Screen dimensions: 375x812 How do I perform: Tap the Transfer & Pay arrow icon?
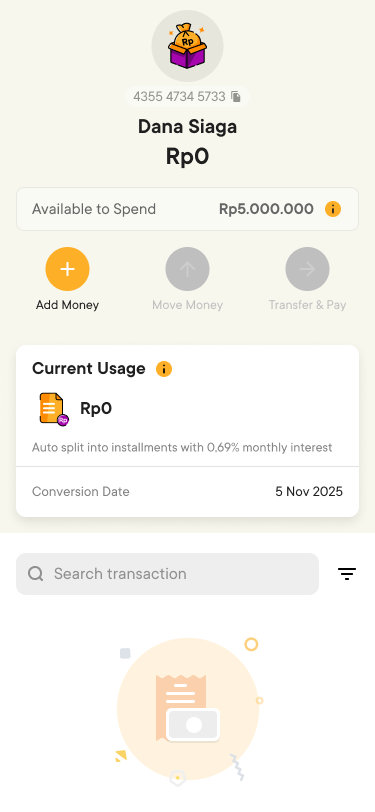(307, 269)
